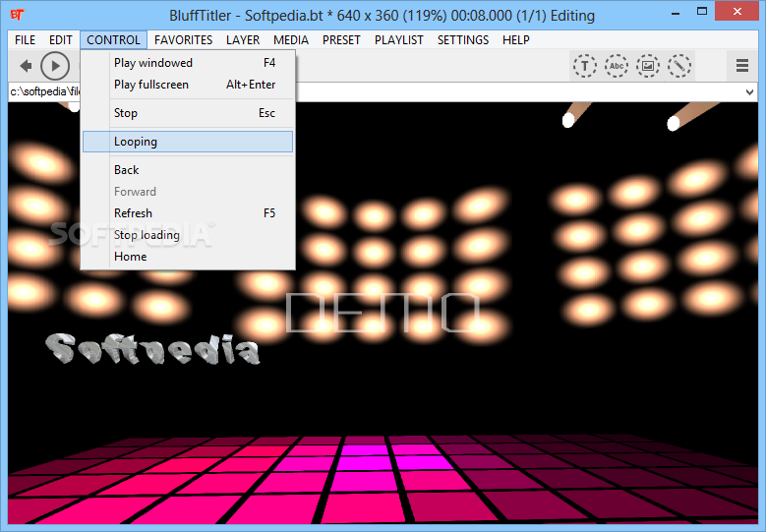Choose Play fullscreen from the menu

(x=188, y=85)
